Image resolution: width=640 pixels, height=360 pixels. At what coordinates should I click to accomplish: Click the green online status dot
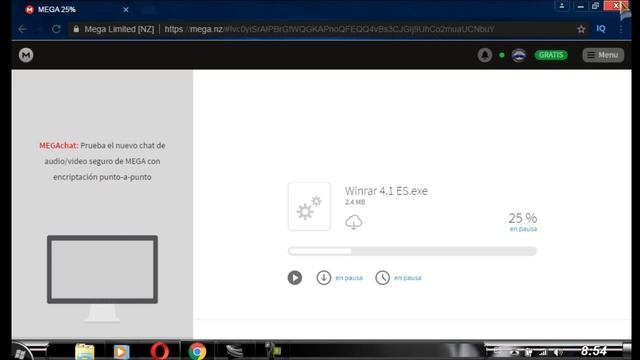[502, 55]
